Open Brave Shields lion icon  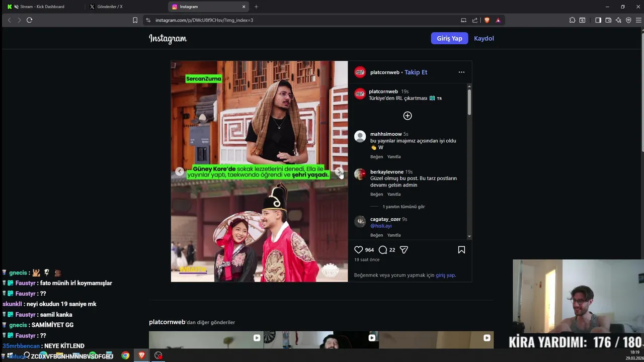click(487, 20)
